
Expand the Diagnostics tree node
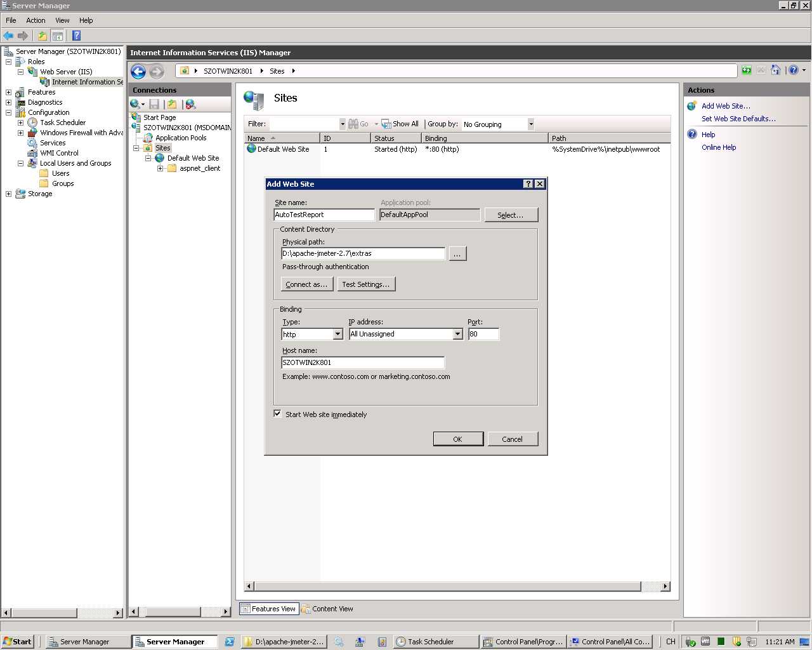point(8,102)
